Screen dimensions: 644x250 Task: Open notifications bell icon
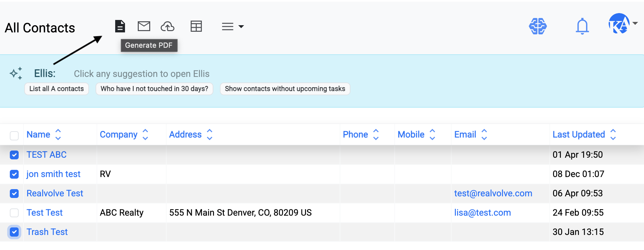click(582, 26)
